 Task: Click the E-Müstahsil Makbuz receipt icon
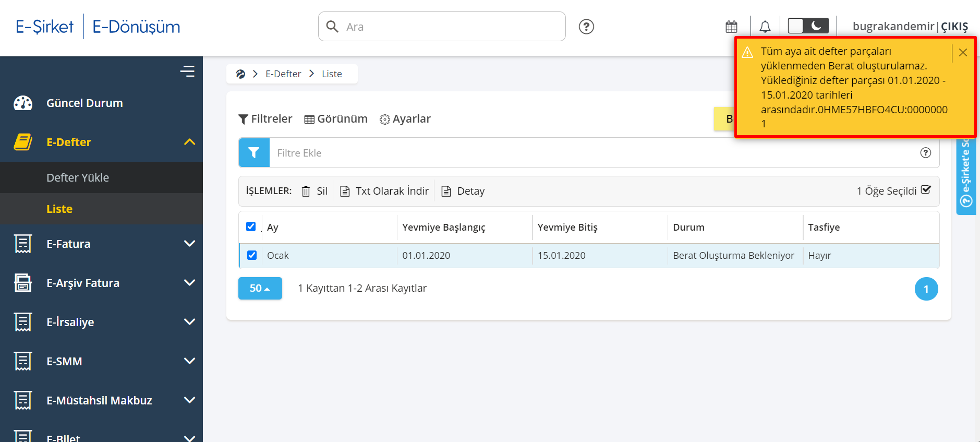click(x=23, y=400)
